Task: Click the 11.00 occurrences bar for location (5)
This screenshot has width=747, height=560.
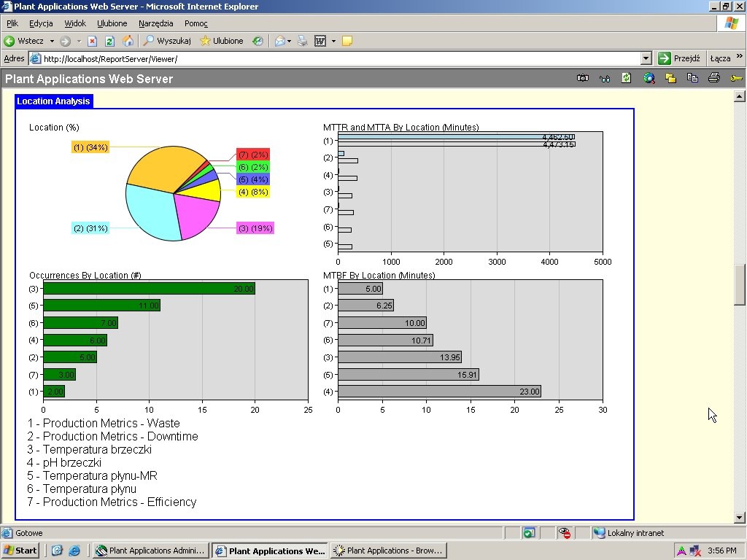Action: point(102,306)
